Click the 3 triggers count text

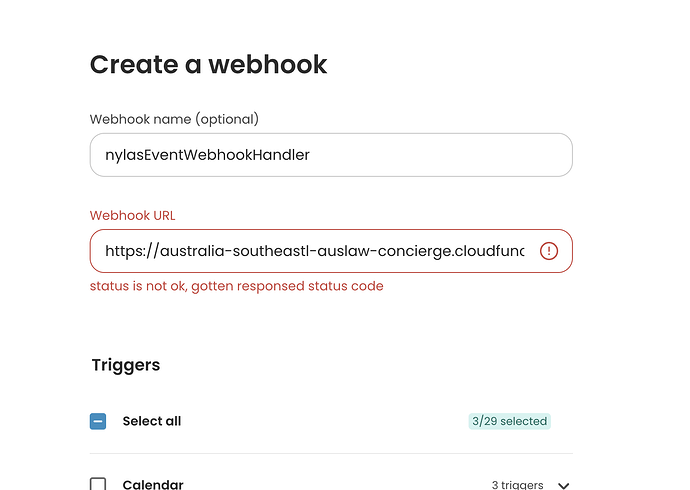518,485
